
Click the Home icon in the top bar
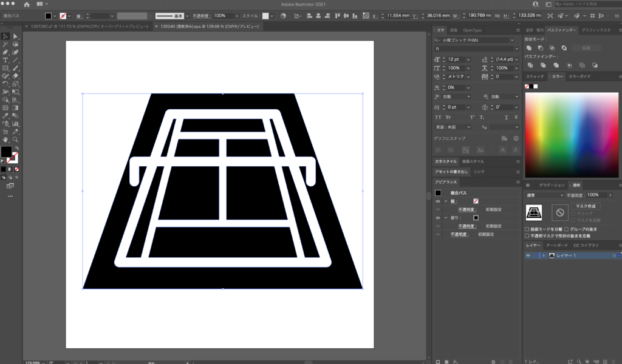click(27, 4)
